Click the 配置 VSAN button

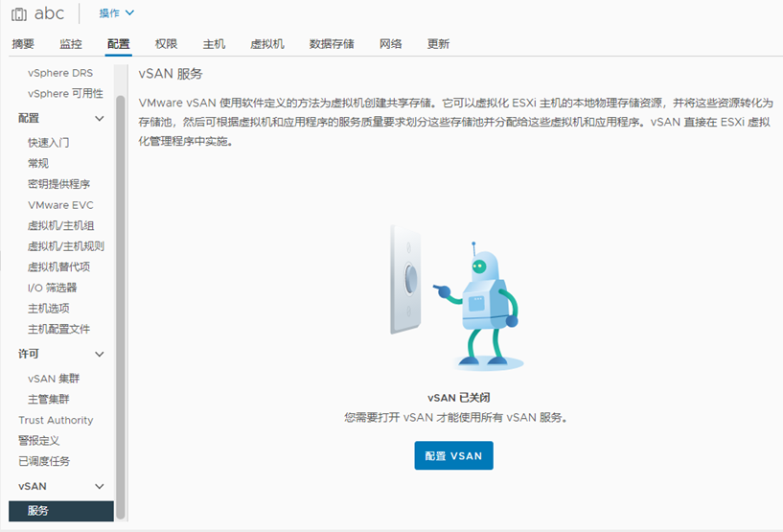pyautogui.click(x=453, y=455)
